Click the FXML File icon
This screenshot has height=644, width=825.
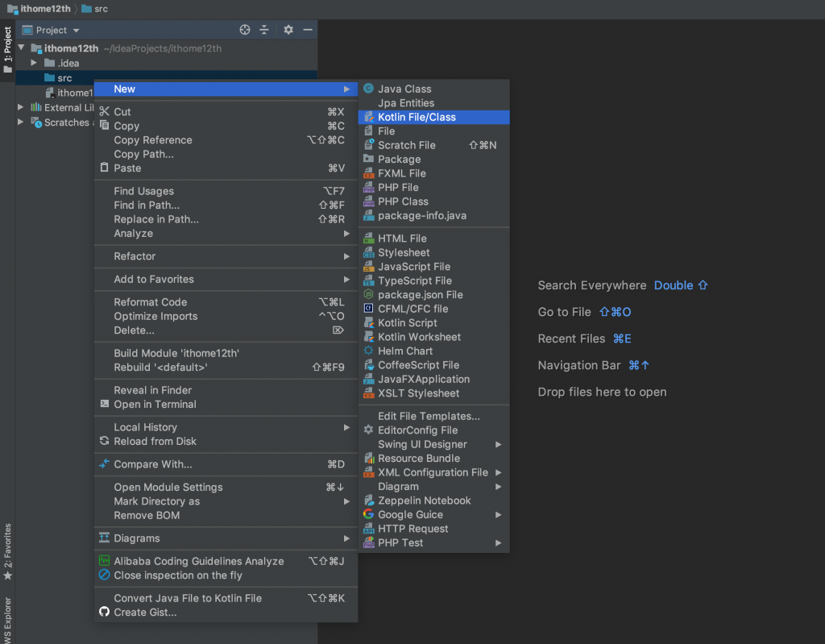coord(369,173)
